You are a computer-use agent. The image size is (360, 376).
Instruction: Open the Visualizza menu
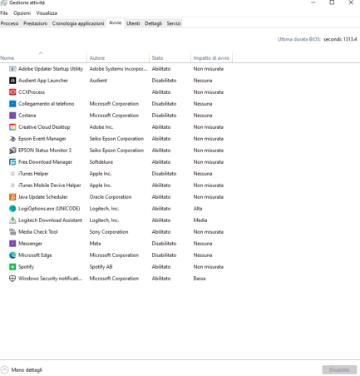47,13
